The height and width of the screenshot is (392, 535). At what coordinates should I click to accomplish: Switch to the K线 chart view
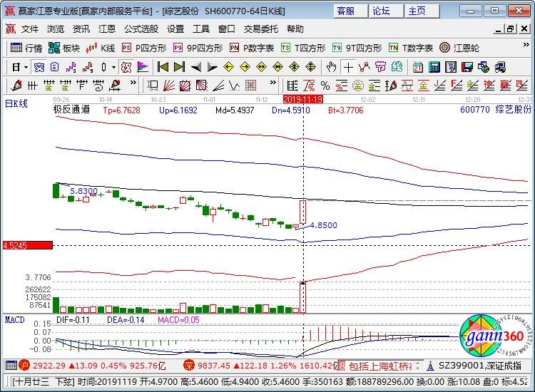point(101,48)
